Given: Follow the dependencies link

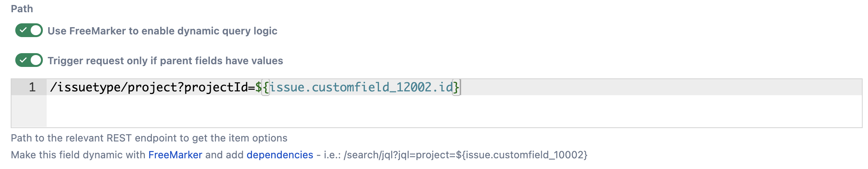Looking at the screenshot, I should [280, 155].
